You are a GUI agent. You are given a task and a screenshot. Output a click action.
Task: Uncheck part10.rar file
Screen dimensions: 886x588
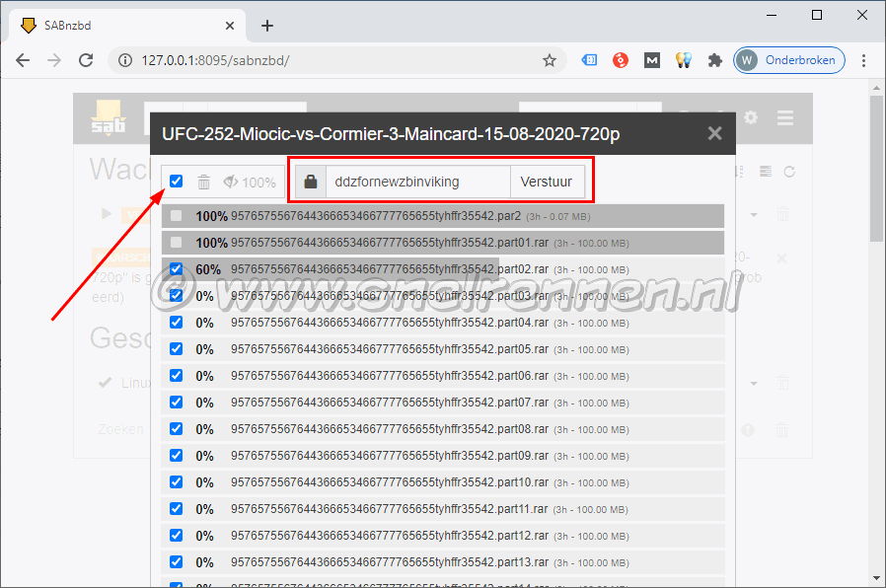[177, 482]
